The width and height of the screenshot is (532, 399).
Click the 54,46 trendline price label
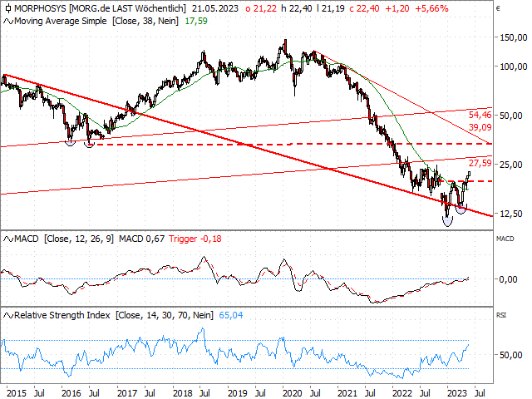(x=480, y=115)
